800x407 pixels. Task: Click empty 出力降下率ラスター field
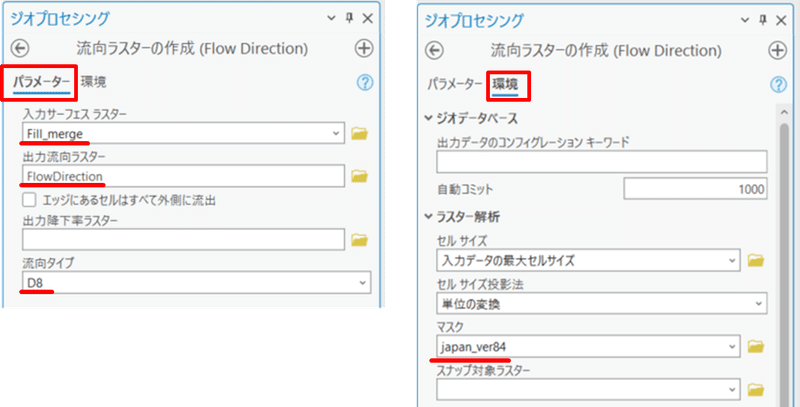184,239
